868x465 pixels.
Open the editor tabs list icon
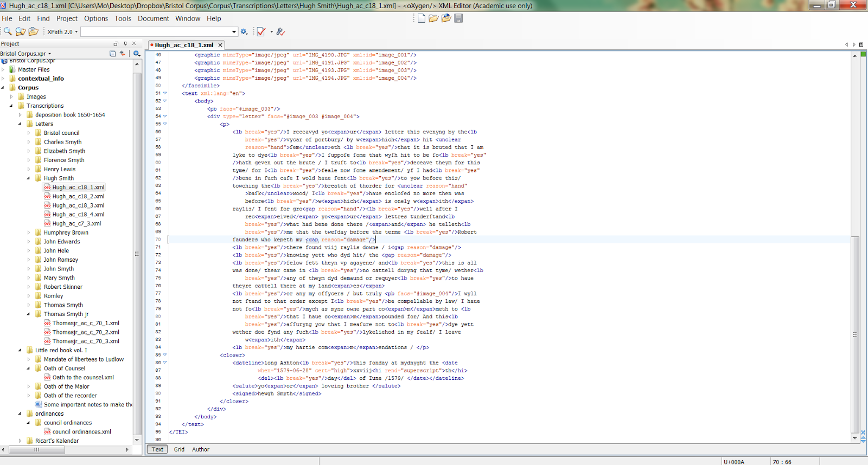click(861, 44)
